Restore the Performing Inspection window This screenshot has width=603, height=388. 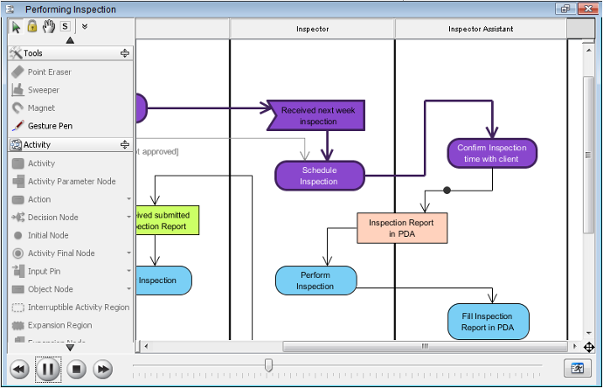[x=565, y=8]
